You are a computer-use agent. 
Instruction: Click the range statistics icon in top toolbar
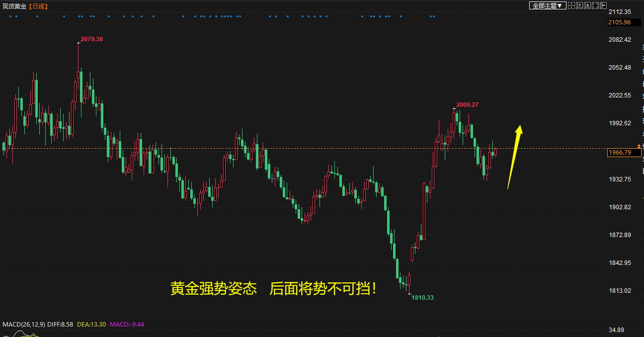(579, 5)
